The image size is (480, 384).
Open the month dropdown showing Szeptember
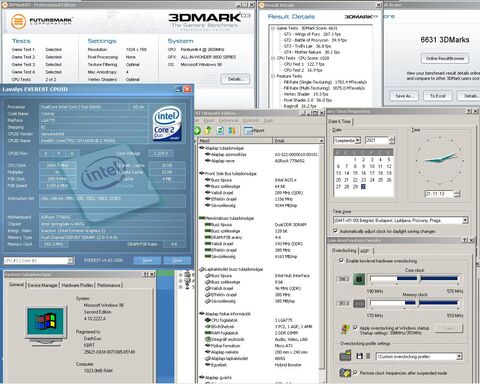point(358,140)
